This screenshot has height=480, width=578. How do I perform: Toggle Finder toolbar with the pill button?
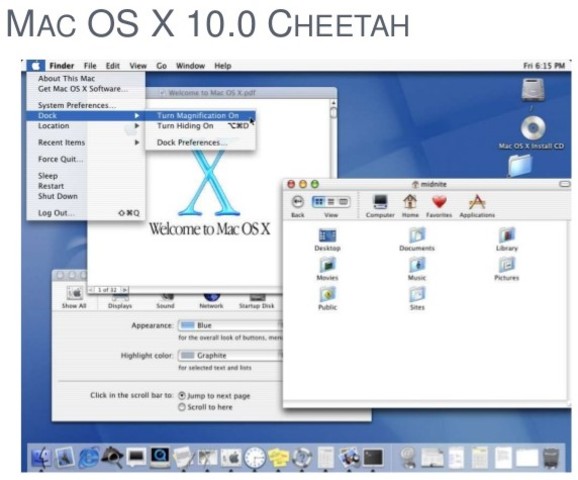(565, 184)
